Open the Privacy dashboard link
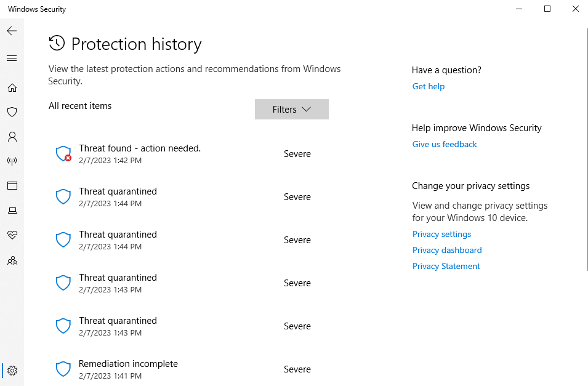Image resolution: width=588 pixels, height=386 pixels. [447, 250]
